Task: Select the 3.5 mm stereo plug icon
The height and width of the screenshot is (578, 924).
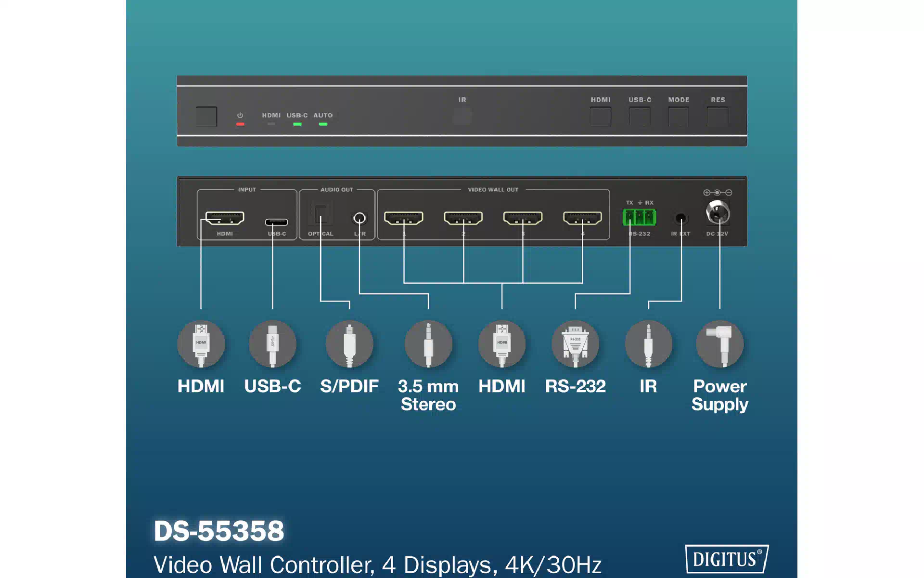Action: [x=428, y=344]
